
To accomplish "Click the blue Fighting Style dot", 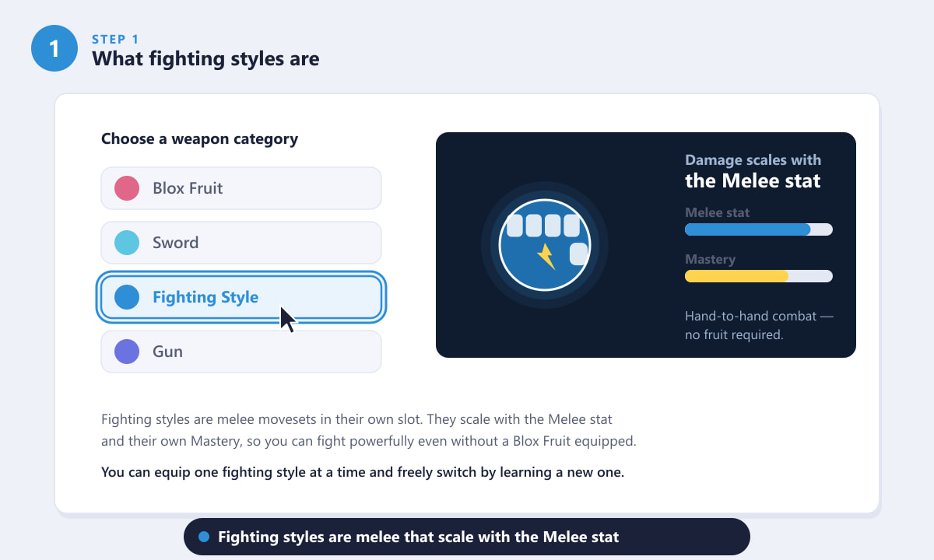I will point(127,297).
